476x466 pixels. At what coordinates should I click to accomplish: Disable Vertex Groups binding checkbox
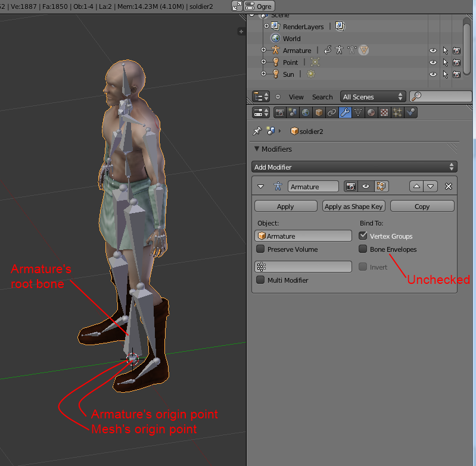pyautogui.click(x=363, y=236)
